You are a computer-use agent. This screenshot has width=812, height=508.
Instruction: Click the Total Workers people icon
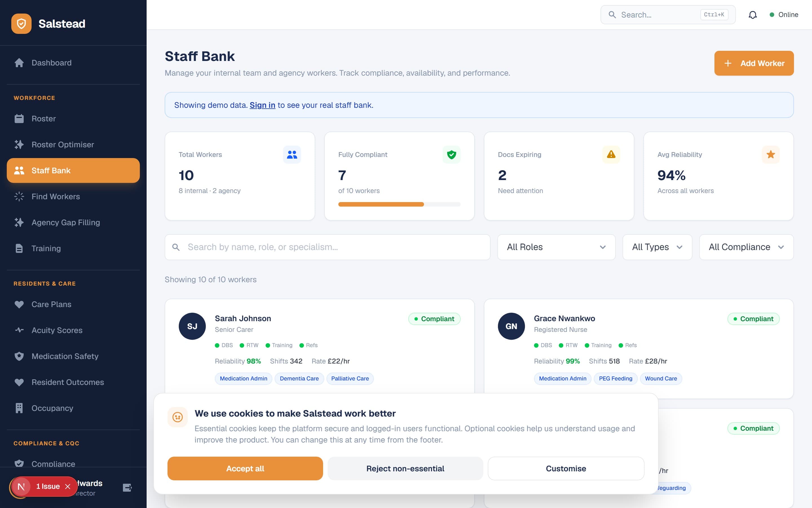[x=292, y=155]
